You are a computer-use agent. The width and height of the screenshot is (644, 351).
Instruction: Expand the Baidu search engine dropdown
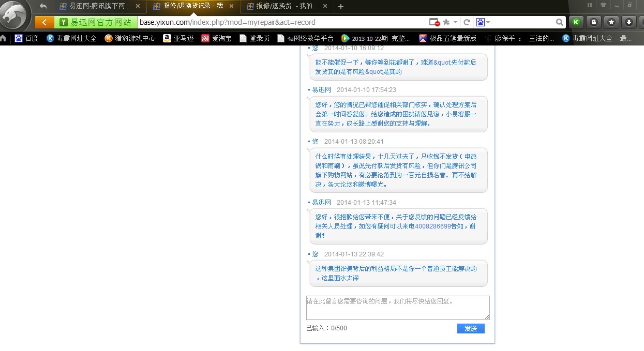tap(488, 22)
